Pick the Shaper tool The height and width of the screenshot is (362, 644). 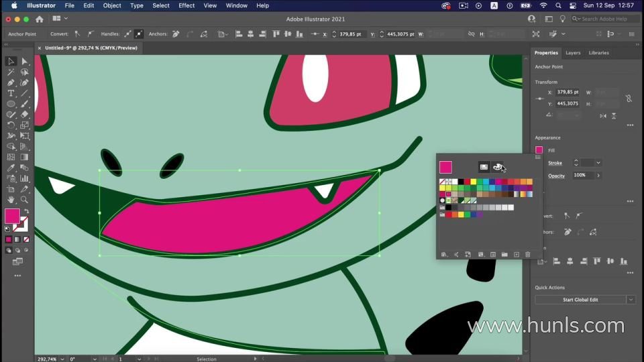pos(11,115)
